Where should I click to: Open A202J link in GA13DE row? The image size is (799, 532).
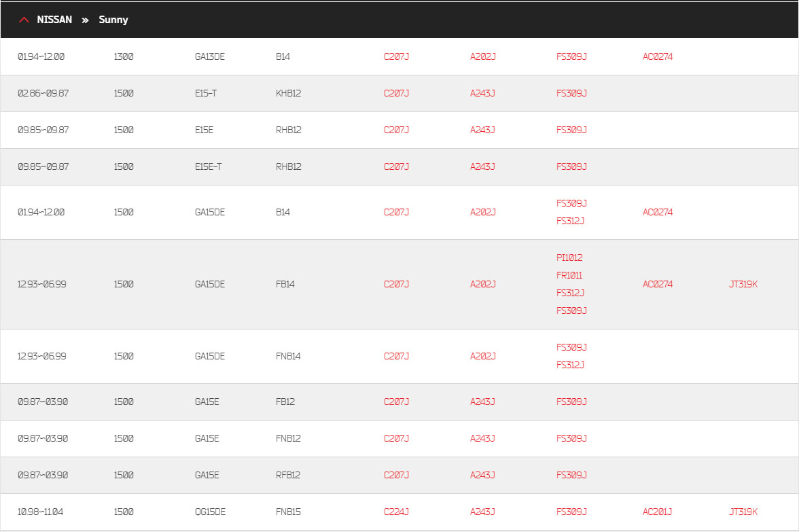click(482, 56)
